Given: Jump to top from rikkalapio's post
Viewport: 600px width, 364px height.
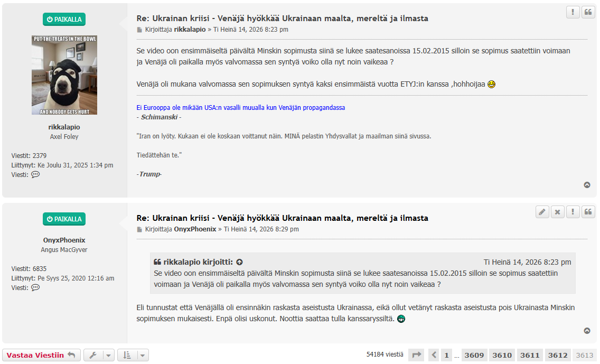Looking at the screenshot, I should 587,185.
